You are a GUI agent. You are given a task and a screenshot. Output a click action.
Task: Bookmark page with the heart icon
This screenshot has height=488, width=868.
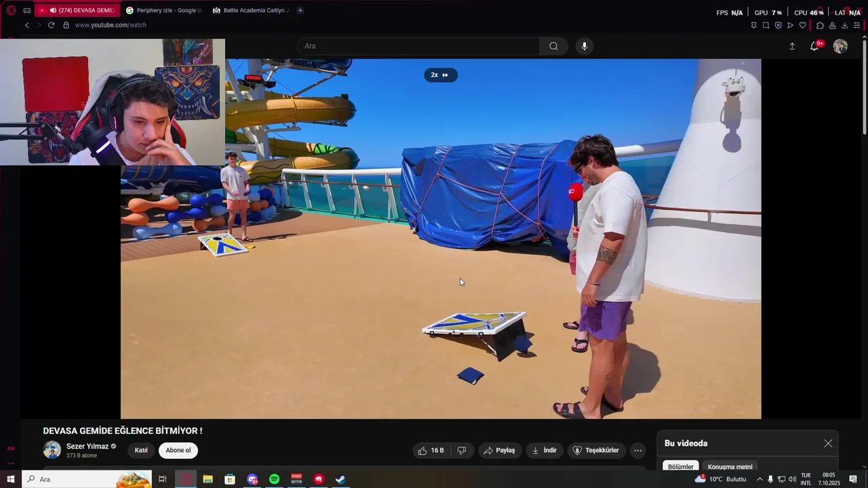803,25
